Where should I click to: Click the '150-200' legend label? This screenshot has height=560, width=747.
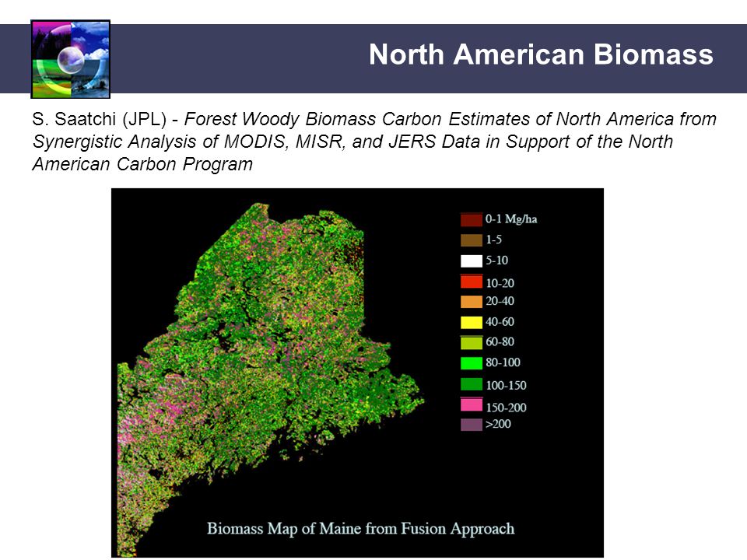tap(506, 407)
